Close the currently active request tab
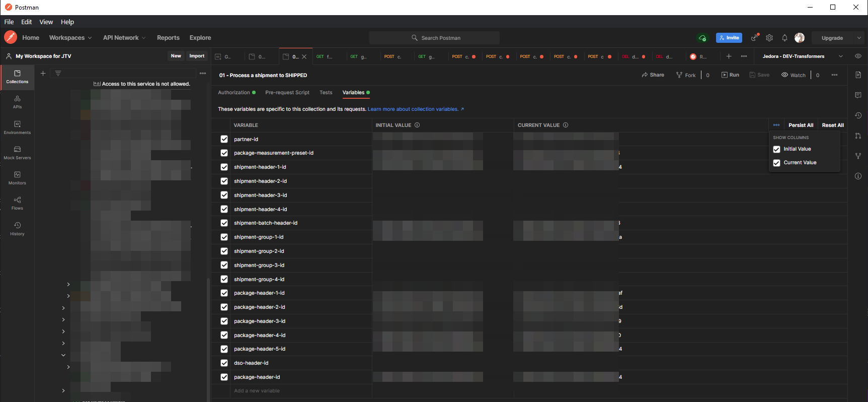 [304, 56]
